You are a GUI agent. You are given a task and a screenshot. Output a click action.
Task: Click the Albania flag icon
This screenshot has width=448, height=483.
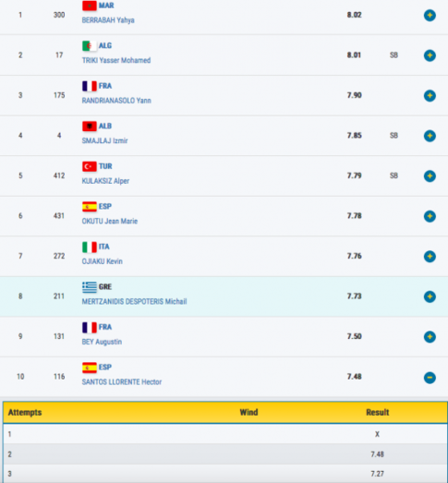90,126
